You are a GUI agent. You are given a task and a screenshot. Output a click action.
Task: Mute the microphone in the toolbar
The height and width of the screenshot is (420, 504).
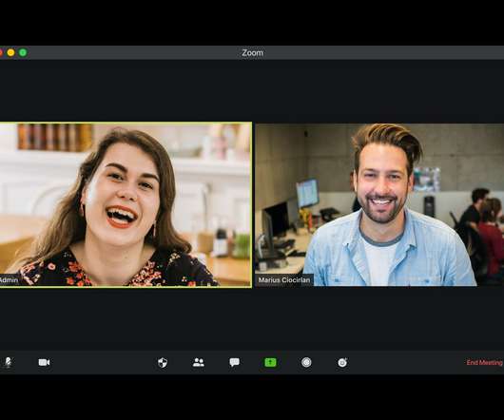8,362
